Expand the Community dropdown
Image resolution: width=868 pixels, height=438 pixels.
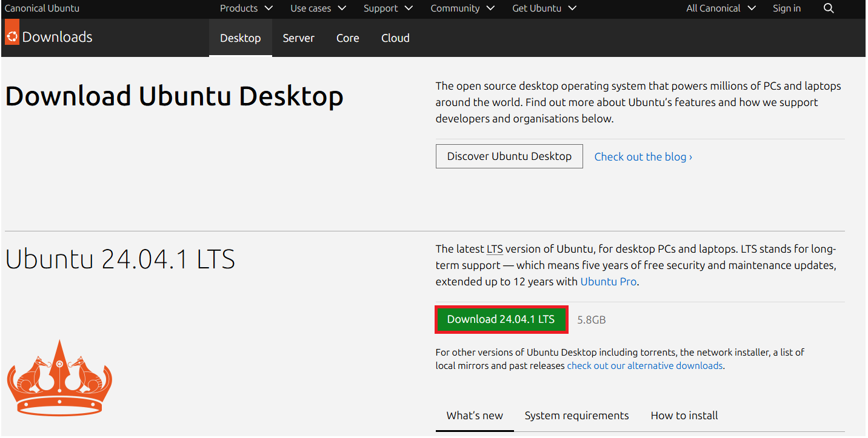click(462, 8)
